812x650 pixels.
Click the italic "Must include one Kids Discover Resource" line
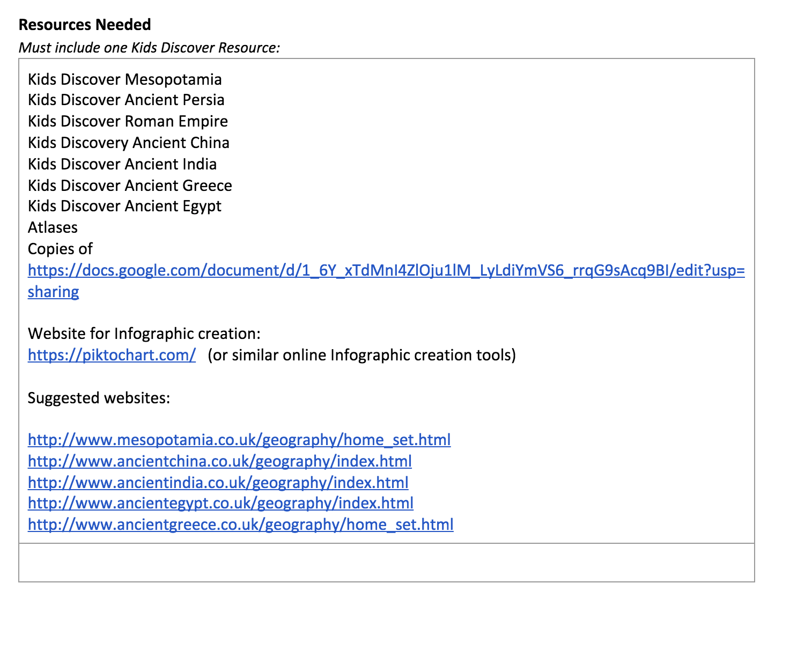[149, 48]
